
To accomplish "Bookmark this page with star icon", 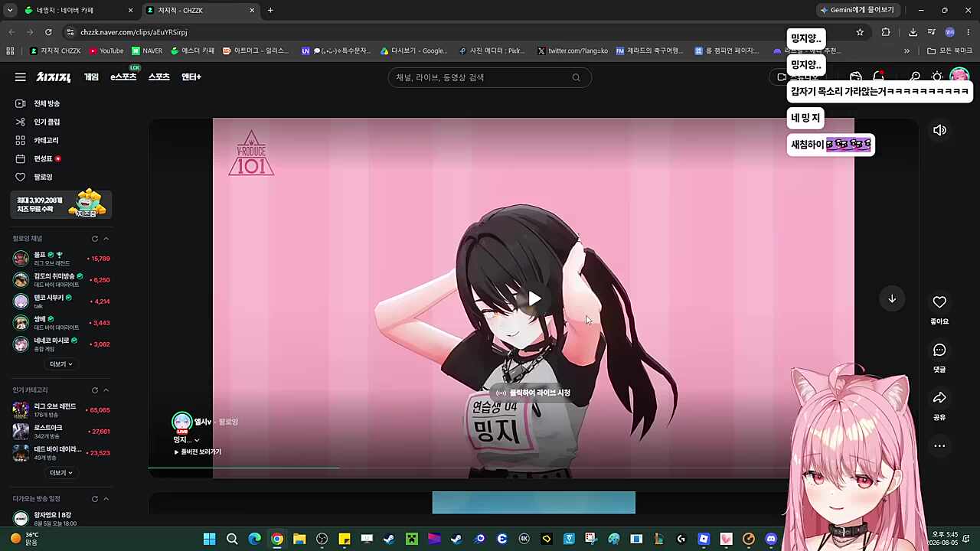I will 860,32.
